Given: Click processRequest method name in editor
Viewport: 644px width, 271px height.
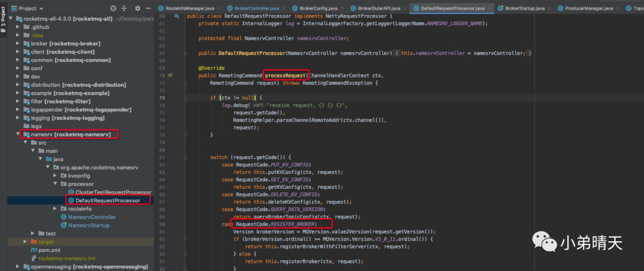Looking at the screenshot, I should 285,76.
